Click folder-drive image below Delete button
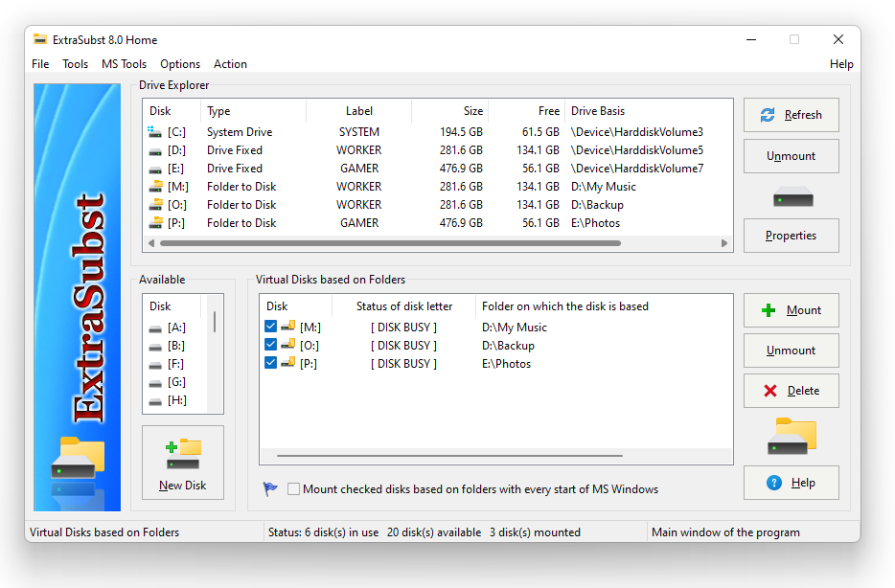Screen dimensions: 895x588 pos(792,436)
